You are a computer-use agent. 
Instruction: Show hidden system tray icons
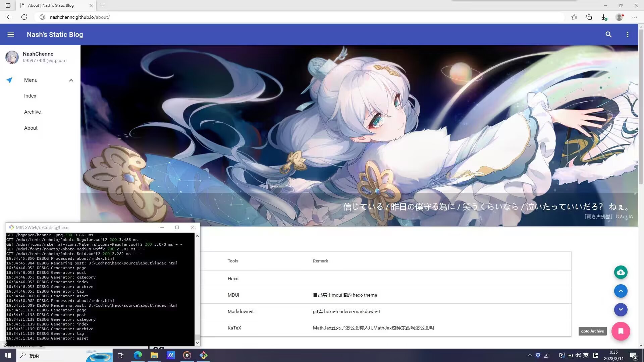point(530,355)
